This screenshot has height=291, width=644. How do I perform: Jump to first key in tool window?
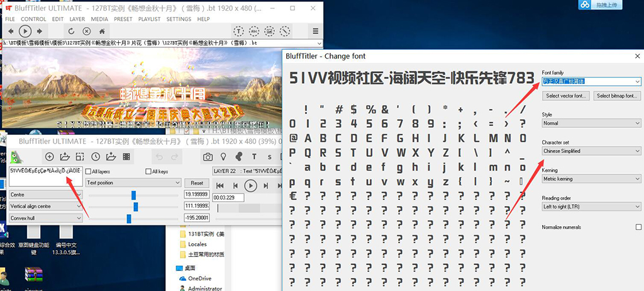pyautogui.click(x=220, y=186)
